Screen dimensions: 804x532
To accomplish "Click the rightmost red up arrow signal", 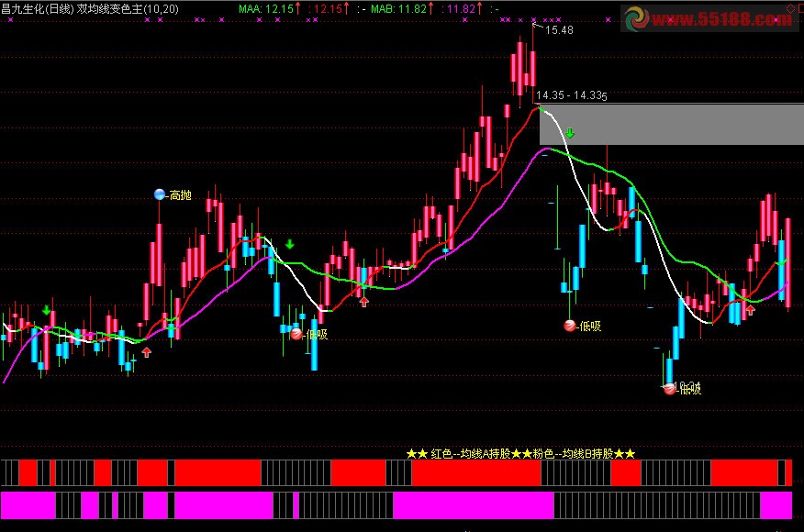I will [751, 309].
